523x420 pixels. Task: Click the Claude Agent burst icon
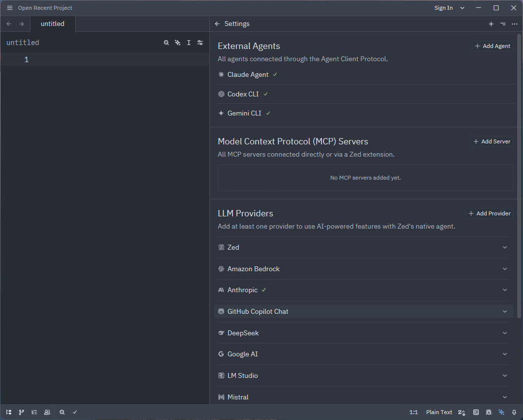[221, 74]
